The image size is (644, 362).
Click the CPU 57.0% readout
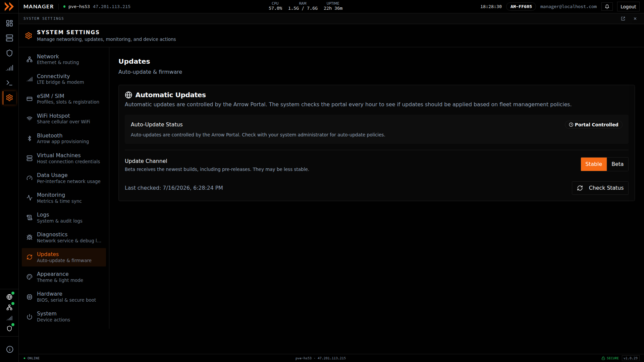pyautogui.click(x=275, y=6)
